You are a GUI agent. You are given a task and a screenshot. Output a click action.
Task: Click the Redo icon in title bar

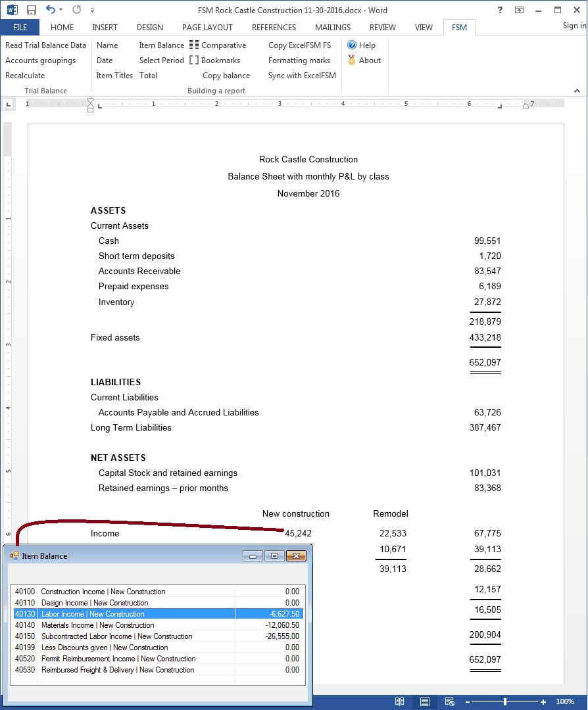pos(76,9)
